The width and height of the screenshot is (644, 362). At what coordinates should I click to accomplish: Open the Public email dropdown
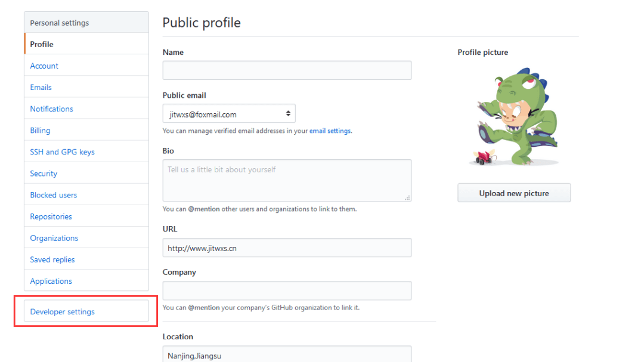229,114
